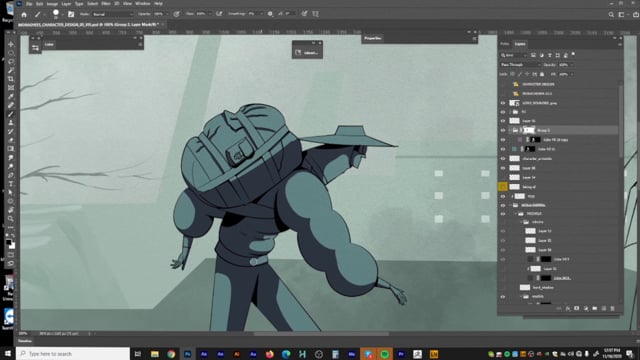The image size is (640, 360).
Task: Hide the Color Fill 16 copy layer
Action: tap(503, 140)
